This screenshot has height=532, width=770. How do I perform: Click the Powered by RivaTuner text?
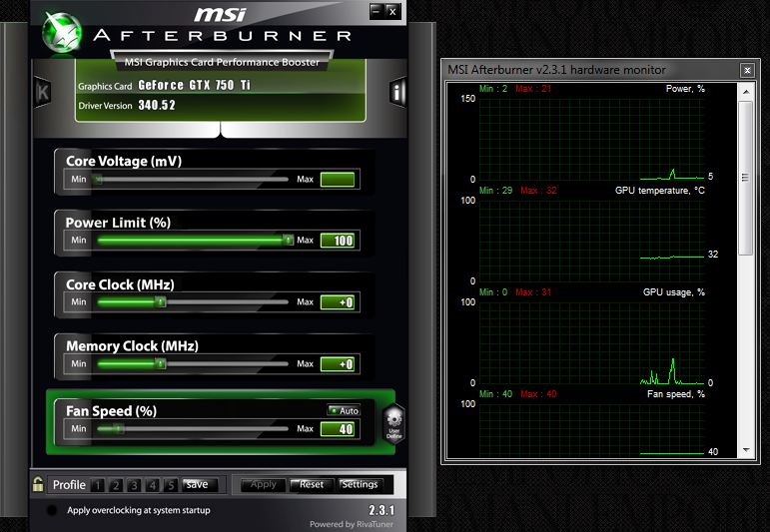tap(352, 524)
